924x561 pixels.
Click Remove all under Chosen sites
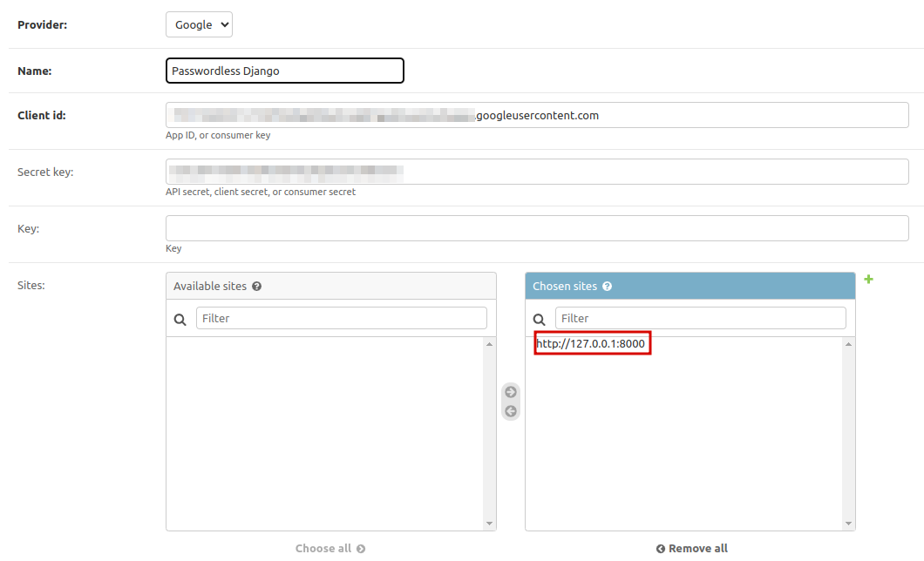(697, 548)
